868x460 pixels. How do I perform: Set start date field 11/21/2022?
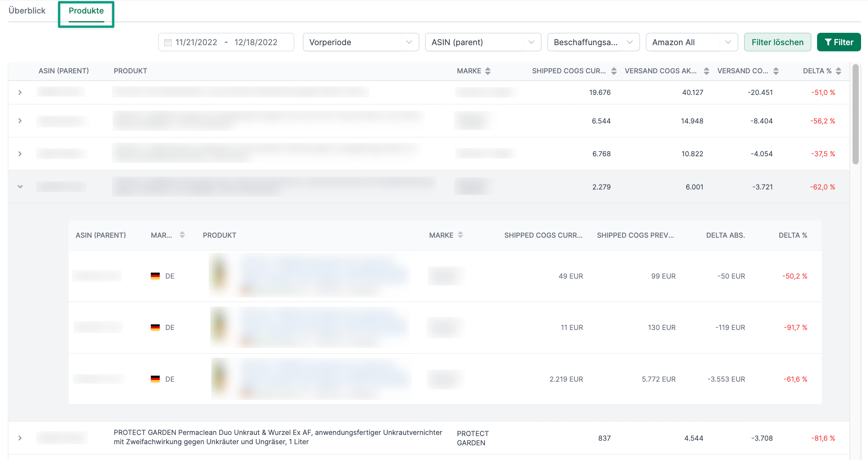(196, 42)
